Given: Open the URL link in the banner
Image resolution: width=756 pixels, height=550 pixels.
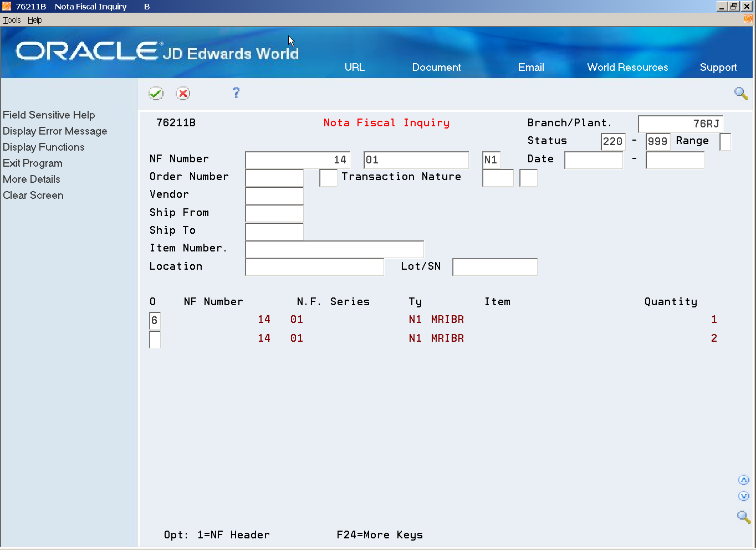Looking at the screenshot, I should tap(355, 67).
